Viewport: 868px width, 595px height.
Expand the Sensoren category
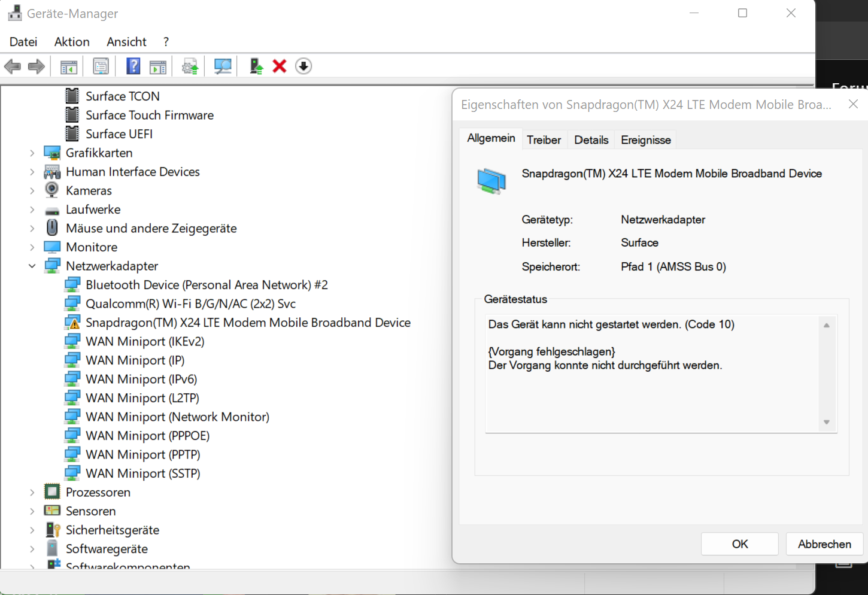pos(32,511)
